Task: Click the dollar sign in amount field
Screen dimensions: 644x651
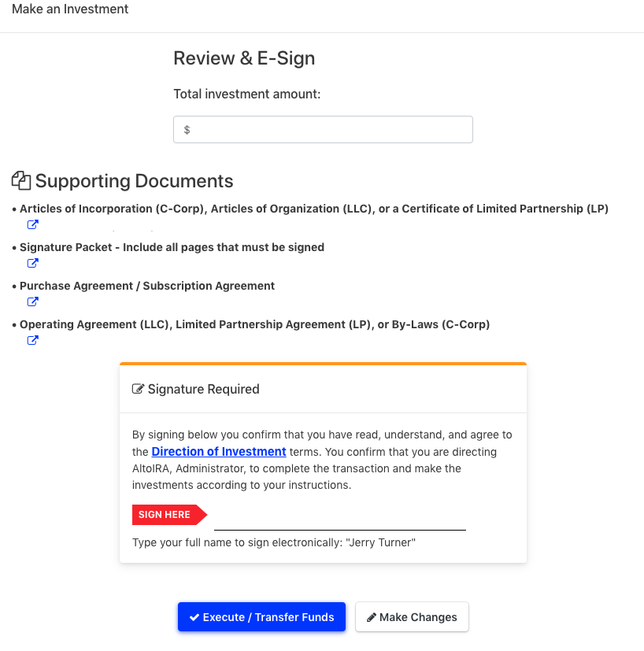Action: [x=187, y=130]
